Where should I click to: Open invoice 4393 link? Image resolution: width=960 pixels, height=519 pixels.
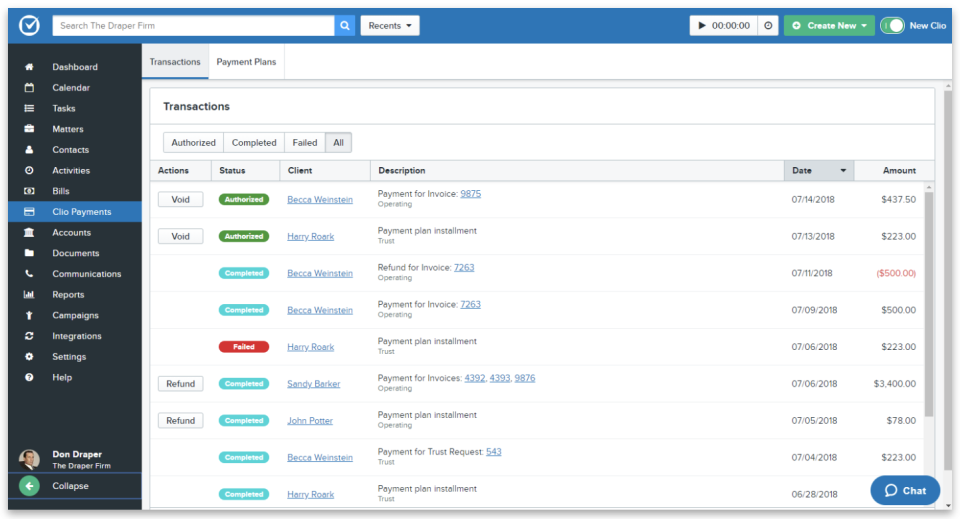click(x=500, y=378)
